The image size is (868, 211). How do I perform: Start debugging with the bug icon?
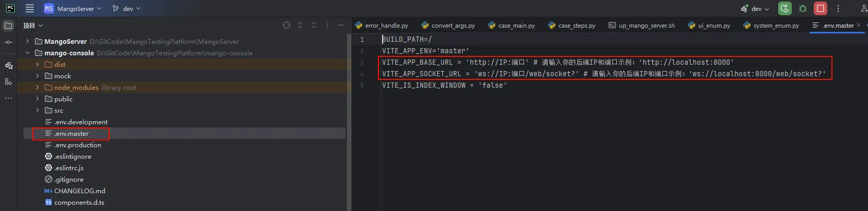803,8
